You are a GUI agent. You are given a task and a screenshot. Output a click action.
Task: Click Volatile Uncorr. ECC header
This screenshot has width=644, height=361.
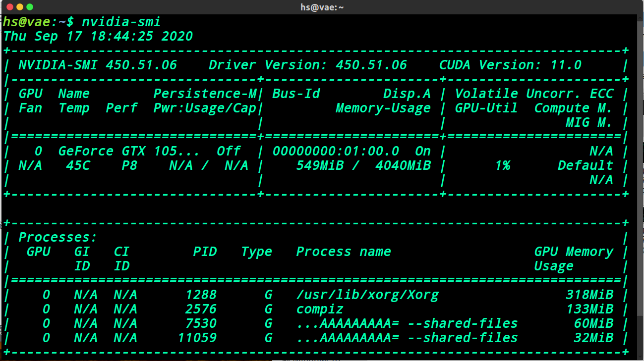(534, 94)
